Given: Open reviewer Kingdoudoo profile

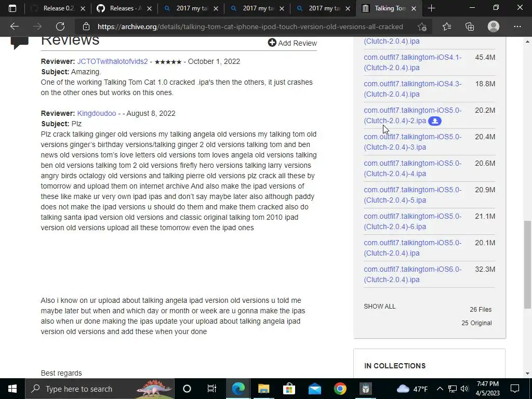Looking at the screenshot, I should (x=96, y=113).
